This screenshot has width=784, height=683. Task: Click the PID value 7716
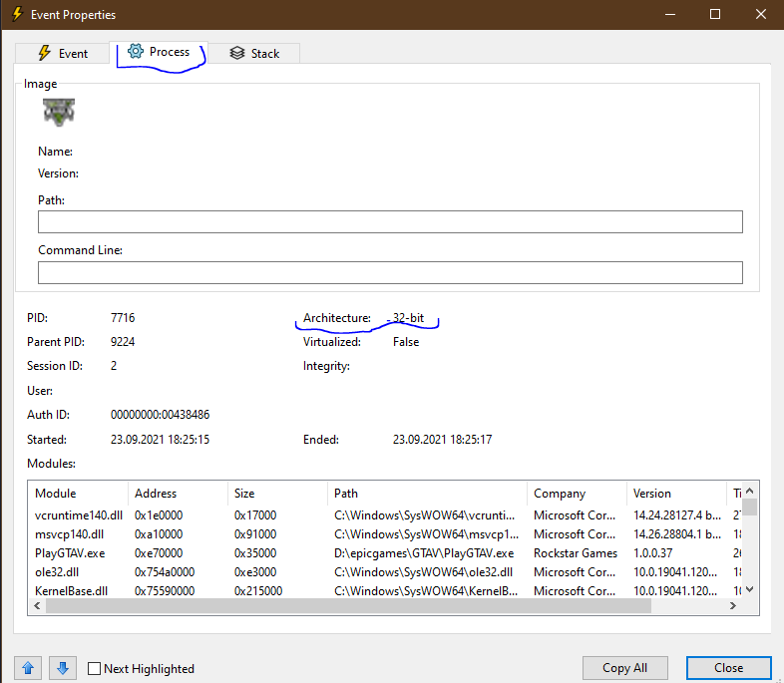point(123,318)
